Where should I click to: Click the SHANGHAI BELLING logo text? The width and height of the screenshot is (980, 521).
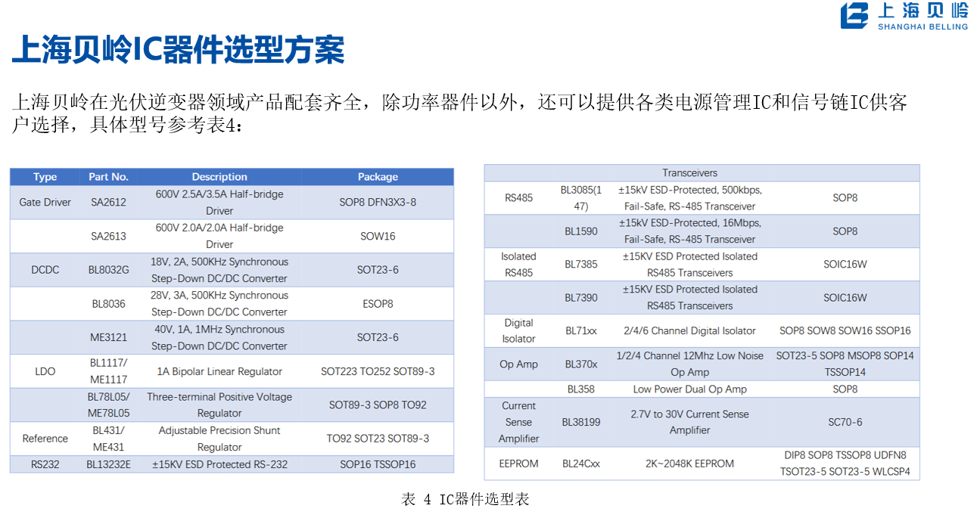[922, 26]
